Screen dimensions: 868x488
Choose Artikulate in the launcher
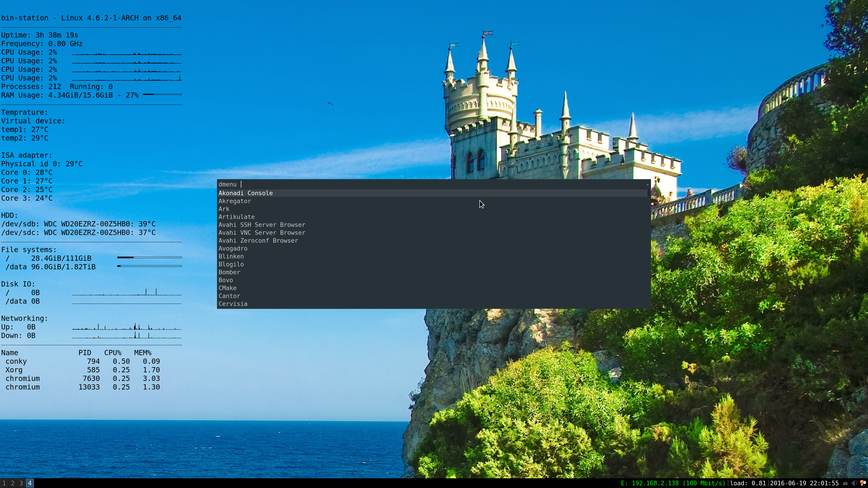(x=433, y=217)
